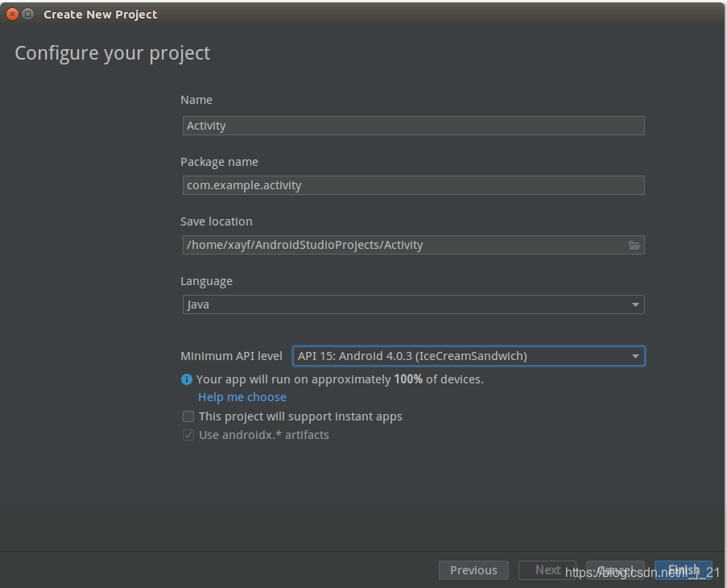The height and width of the screenshot is (588, 727).
Task: Click Finish to create the project
Action: tap(684, 570)
